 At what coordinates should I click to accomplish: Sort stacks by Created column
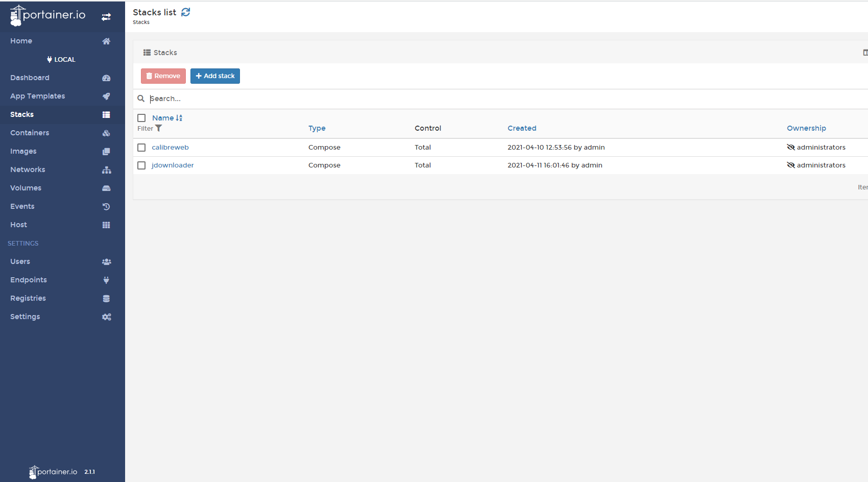[521, 128]
